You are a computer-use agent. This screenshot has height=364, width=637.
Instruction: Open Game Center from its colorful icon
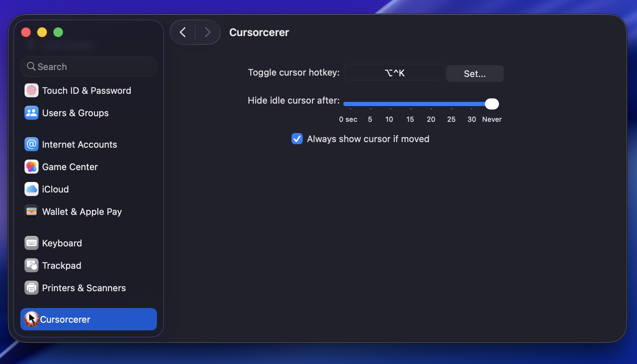31,167
